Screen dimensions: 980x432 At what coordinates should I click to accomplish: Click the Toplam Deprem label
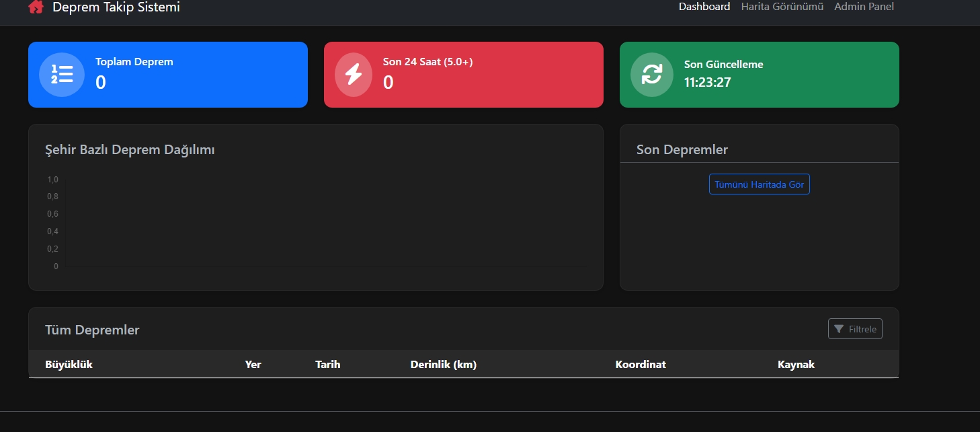pos(134,62)
